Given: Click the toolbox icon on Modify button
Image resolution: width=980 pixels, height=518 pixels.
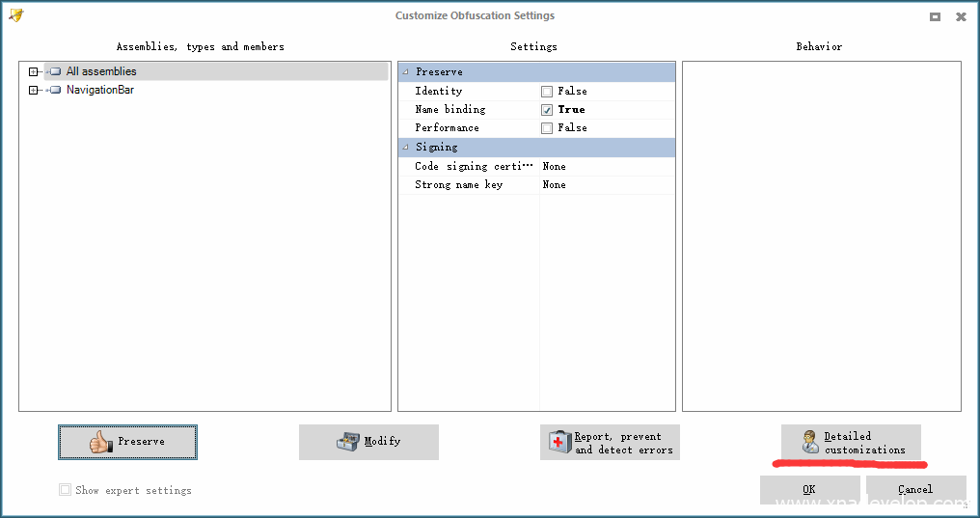Looking at the screenshot, I should (347, 442).
